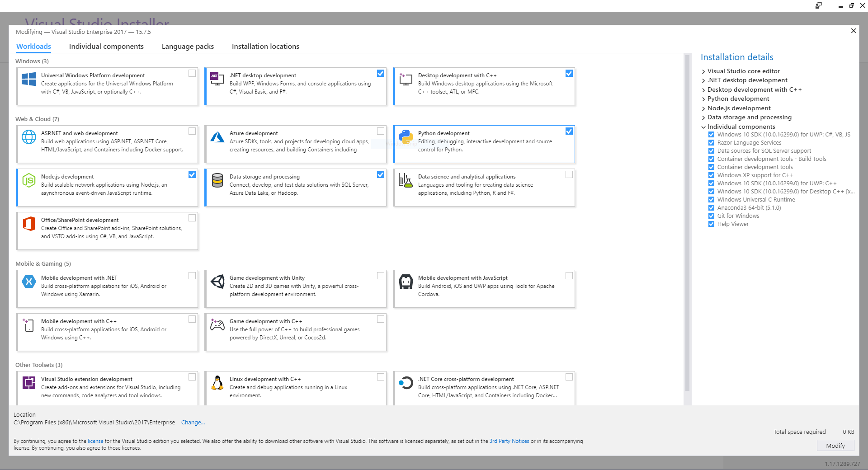Click the Desktop development with C++ icon
This screenshot has width=868, height=470.
coord(406,79)
